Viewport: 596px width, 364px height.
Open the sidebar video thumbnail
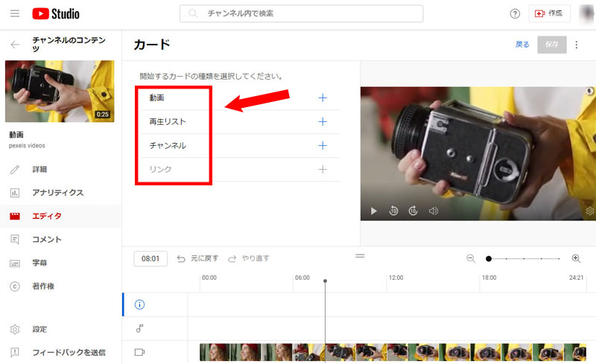click(60, 92)
